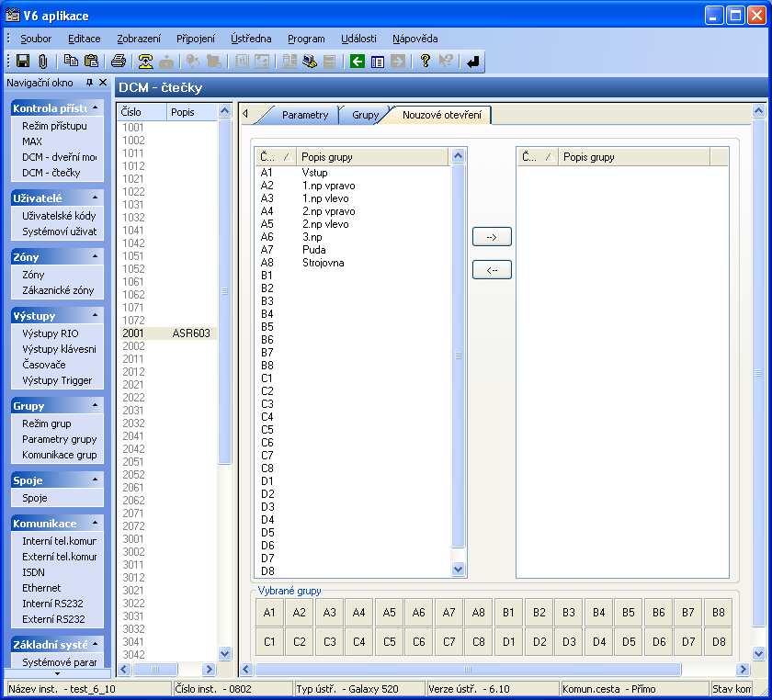Click the computer with key icon
Screen dimensions: 772x700
point(310,61)
